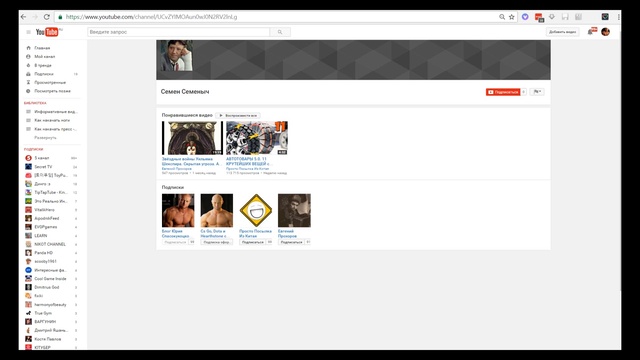Image resolution: width=640 pixels, height=360 pixels.
Task: Click the АВТОТОВАРЫ 5.0 video title link
Action: coord(248,161)
